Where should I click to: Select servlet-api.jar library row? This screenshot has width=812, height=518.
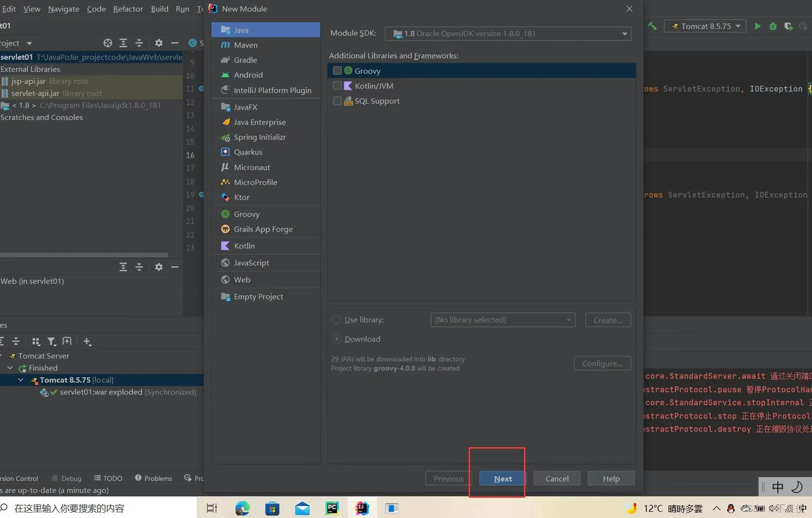point(91,93)
